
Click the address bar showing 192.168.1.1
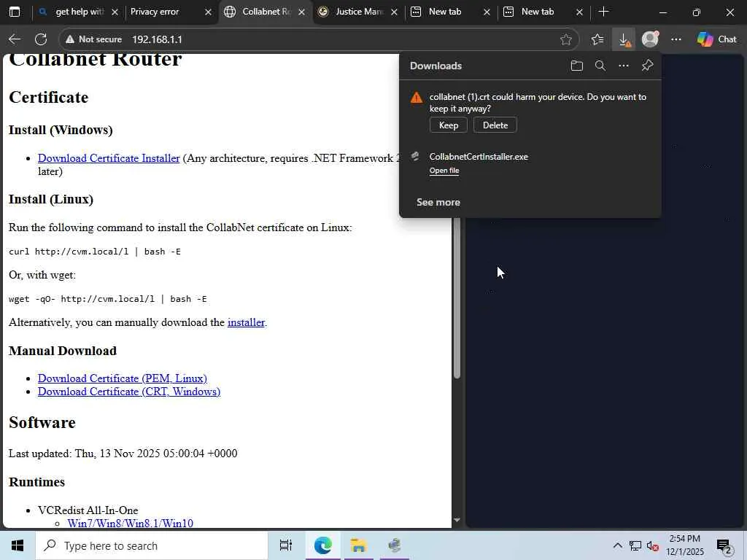[320, 39]
